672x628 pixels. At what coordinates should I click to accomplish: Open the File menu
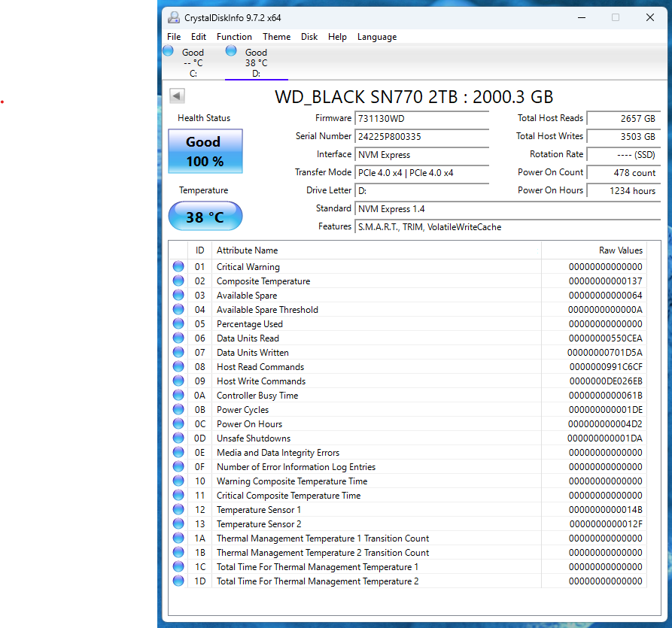[174, 37]
